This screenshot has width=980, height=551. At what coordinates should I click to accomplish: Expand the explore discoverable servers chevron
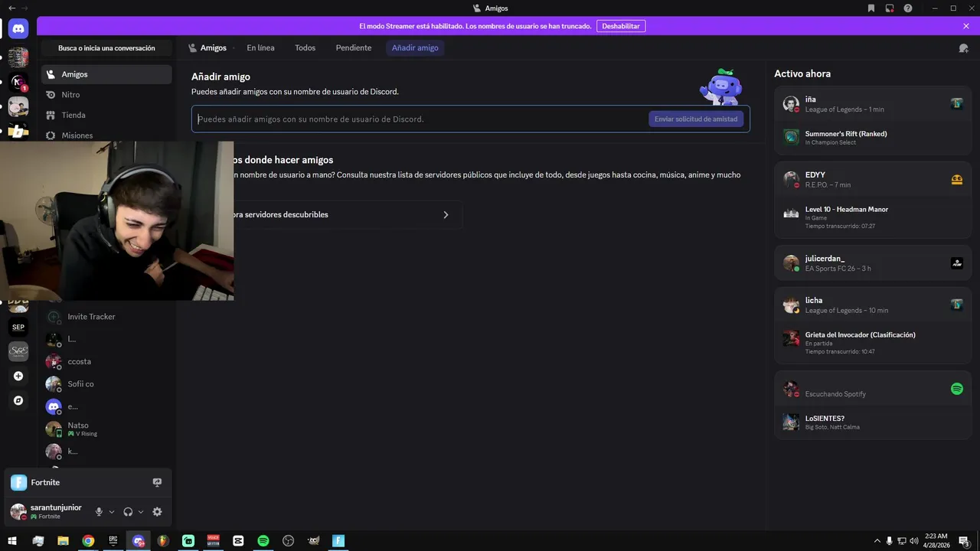446,215
